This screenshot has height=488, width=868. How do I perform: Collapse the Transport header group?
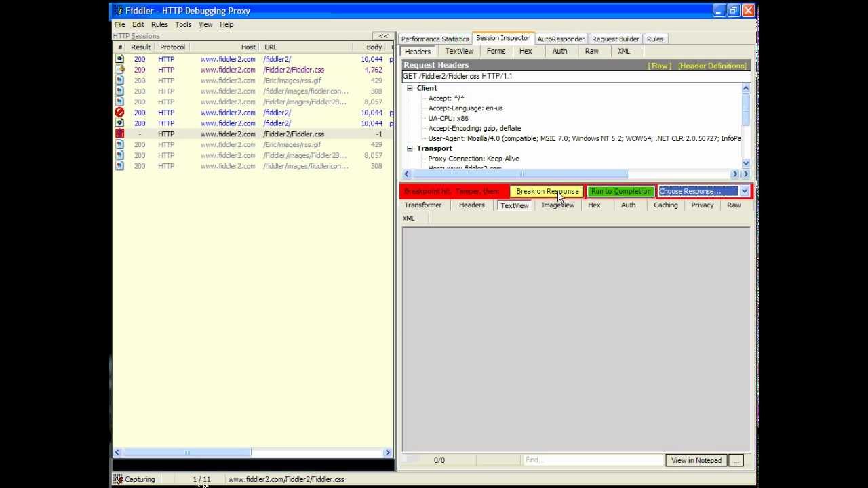(x=410, y=148)
